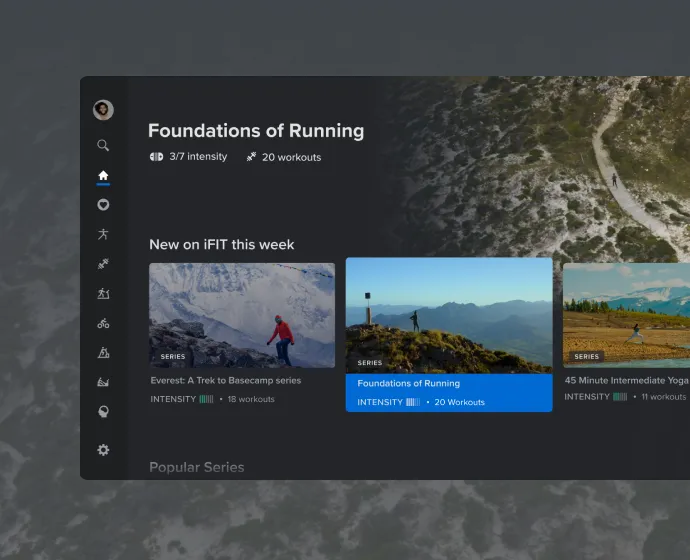Click intensity bars on Foundations of Running card
Viewport: 690px width, 560px height.
click(413, 402)
